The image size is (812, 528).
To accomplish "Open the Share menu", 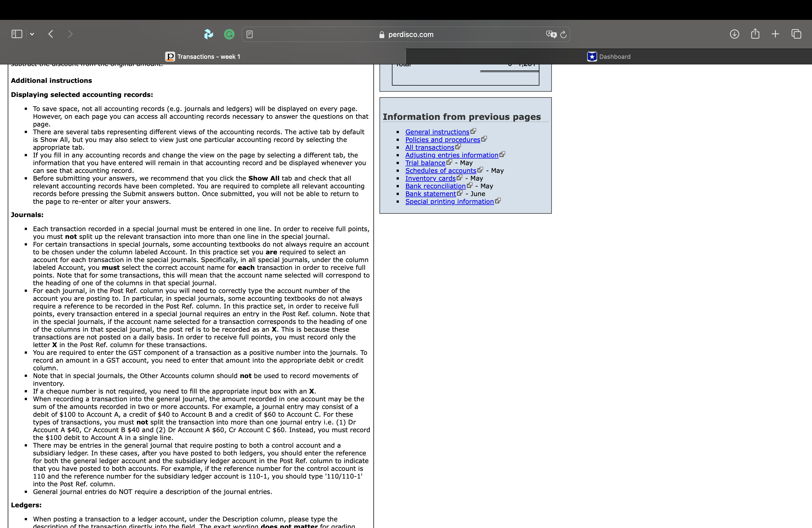I will click(755, 34).
